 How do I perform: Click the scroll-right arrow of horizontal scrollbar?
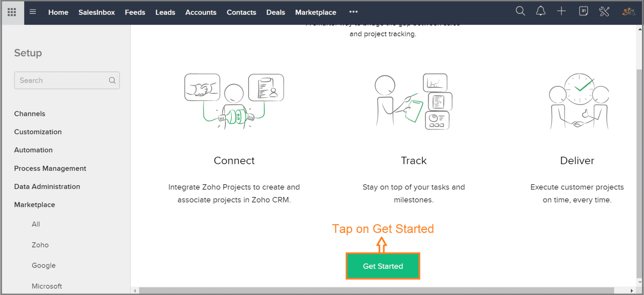point(632,291)
